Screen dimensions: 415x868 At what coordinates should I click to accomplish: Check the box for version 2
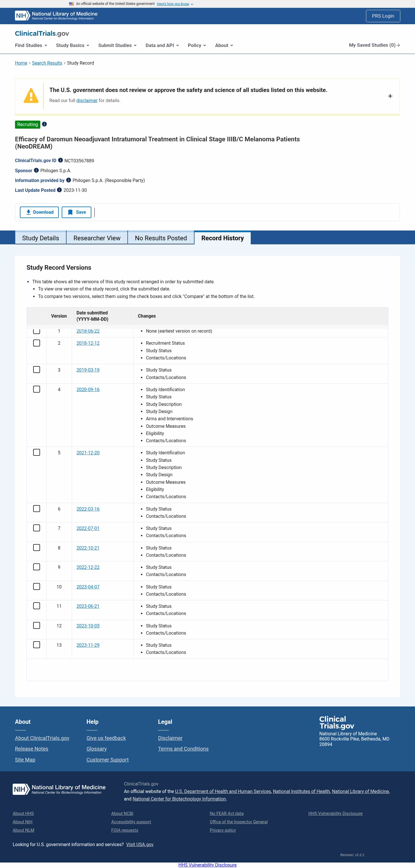point(37,343)
